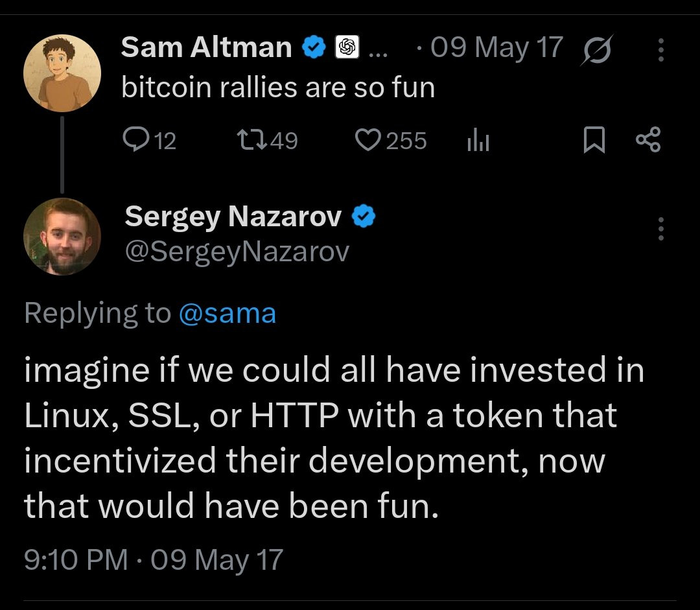Click the Sam Altman display name
The image size is (700, 610).
click(206, 47)
